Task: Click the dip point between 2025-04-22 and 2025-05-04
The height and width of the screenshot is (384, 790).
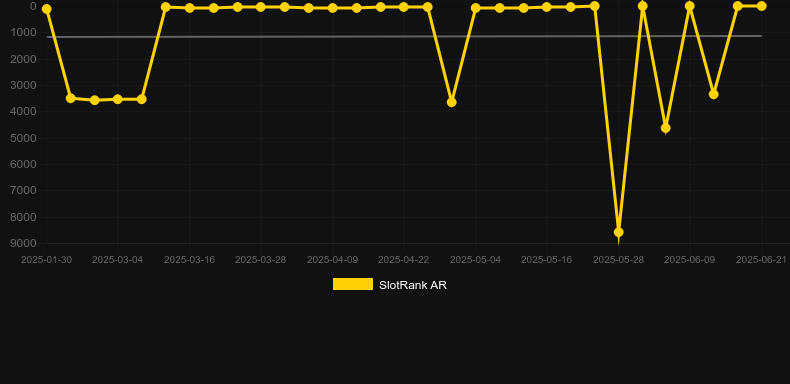Action: (451, 102)
